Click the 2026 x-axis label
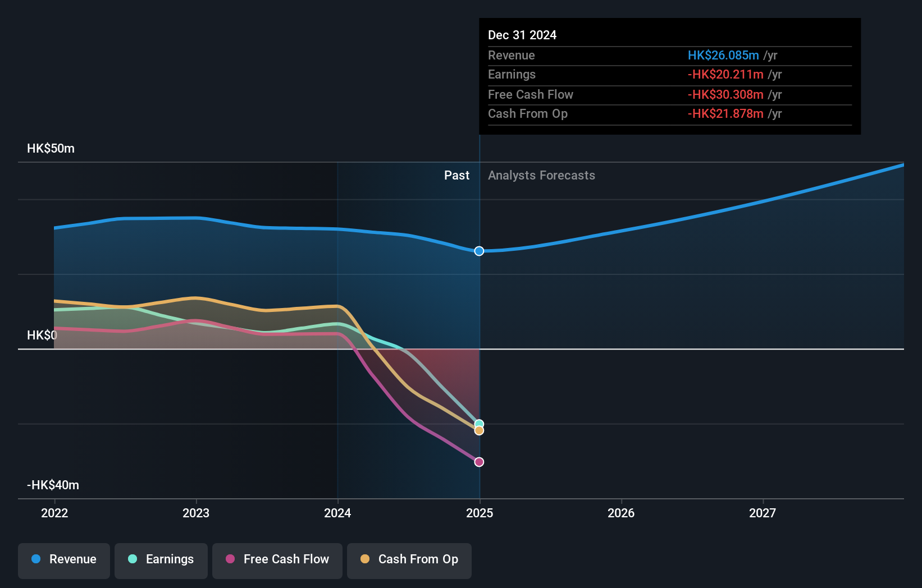Viewport: 922px width, 588px height. [621, 513]
